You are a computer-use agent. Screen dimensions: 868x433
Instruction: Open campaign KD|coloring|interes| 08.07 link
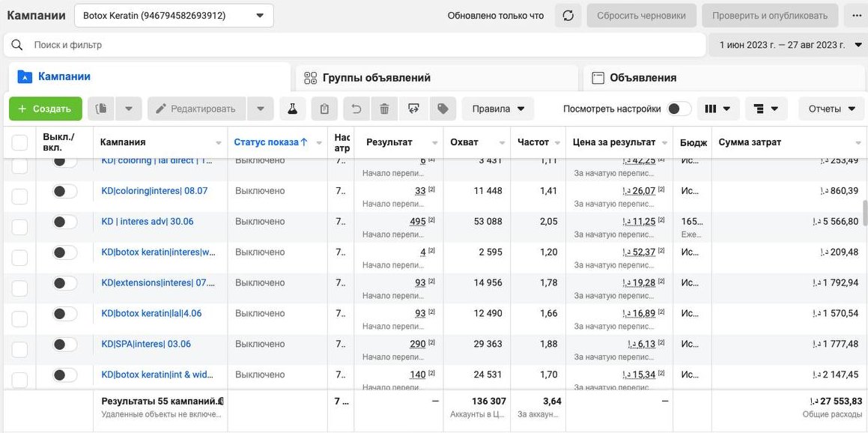click(154, 191)
